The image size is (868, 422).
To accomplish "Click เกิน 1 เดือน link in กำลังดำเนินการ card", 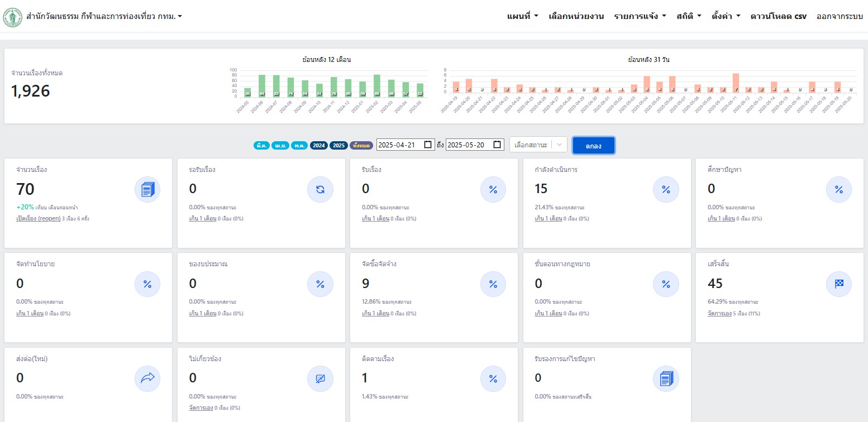I will [549, 218].
